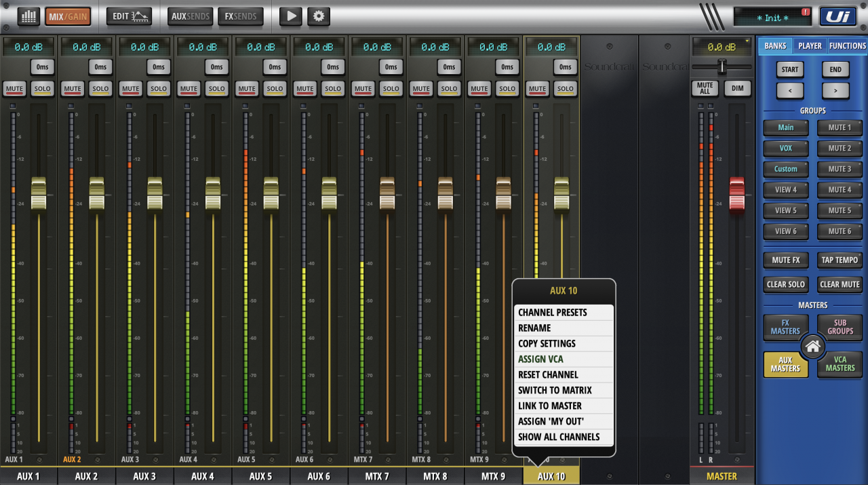This screenshot has width=868, height=485.
Task: Open the MIX/GAIN view
Action: pyautogui.click(x=68, y=16)
